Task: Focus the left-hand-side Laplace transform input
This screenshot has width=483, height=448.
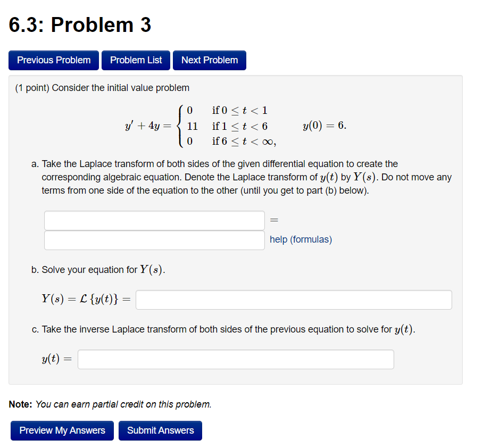Action: click(154, 220)
